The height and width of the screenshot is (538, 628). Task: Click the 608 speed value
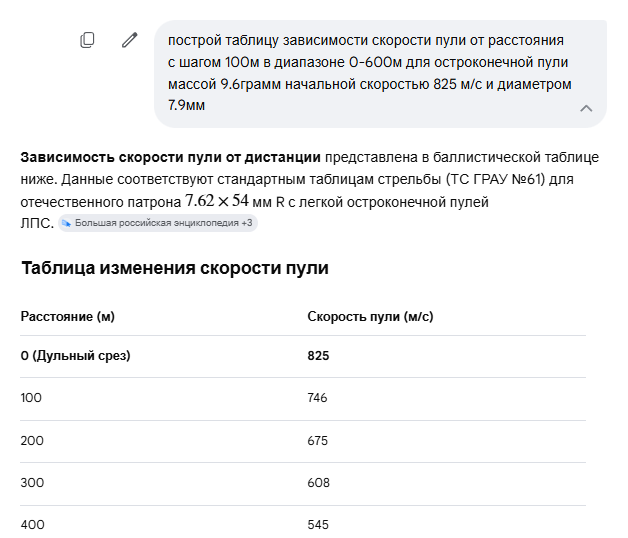318,483
